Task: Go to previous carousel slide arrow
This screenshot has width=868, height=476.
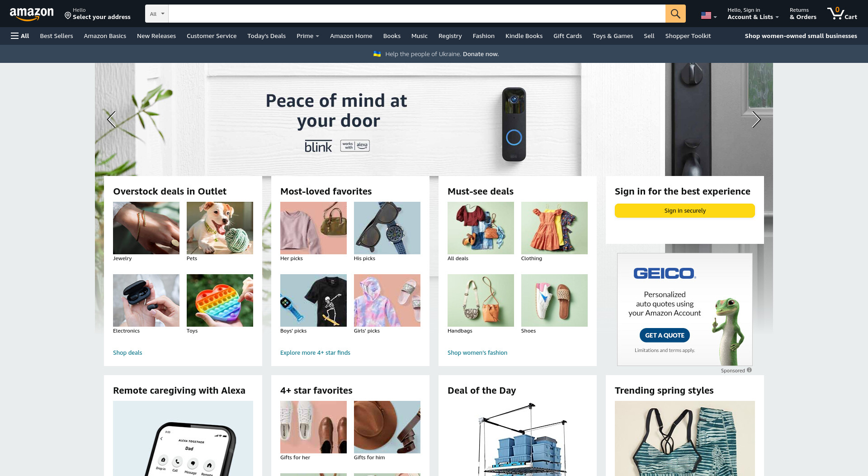Action: 111,119
